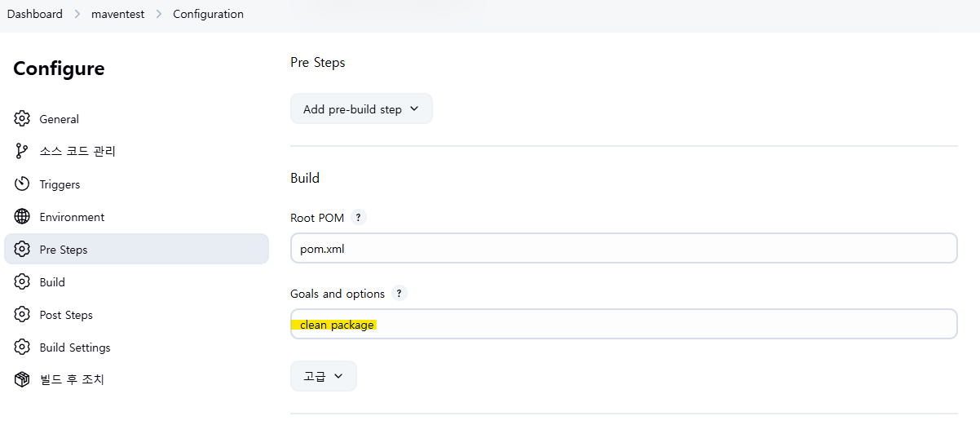Open Dashboard breadcrumb link
The width and height of the screenshot is (980, 425).
pos(35,14)
